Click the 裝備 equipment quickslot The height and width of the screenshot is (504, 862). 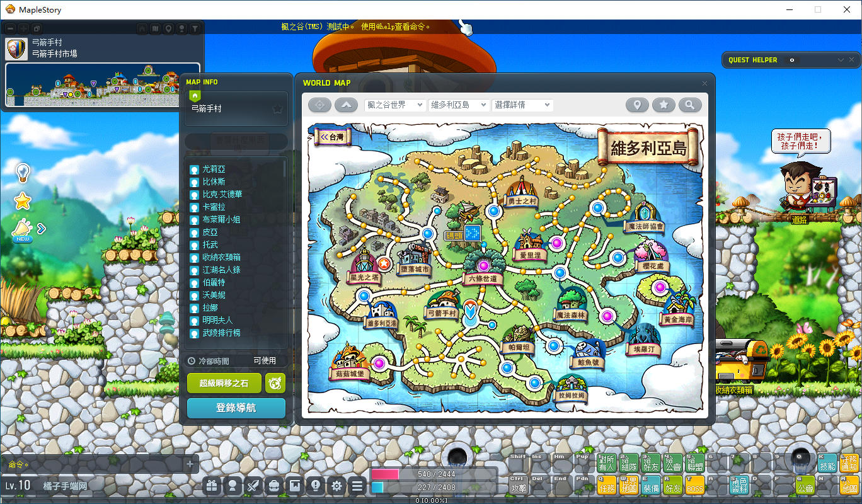(x=650, y=484)
